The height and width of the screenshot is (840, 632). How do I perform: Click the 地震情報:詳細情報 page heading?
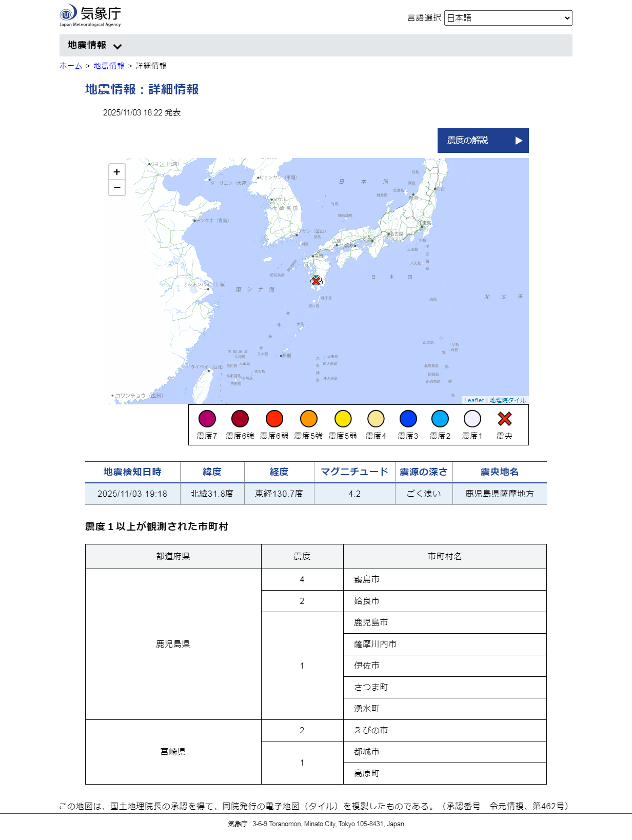tap(142, 89)
